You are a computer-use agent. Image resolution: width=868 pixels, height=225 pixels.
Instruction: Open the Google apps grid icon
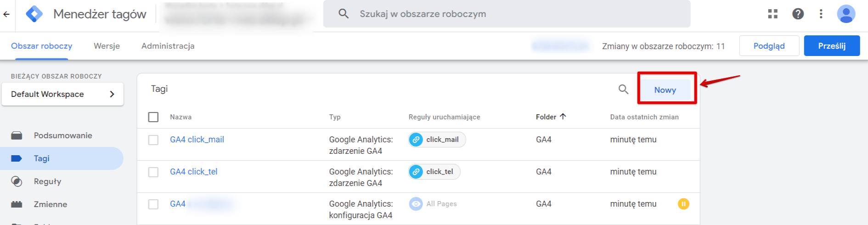tap(773, 14)
